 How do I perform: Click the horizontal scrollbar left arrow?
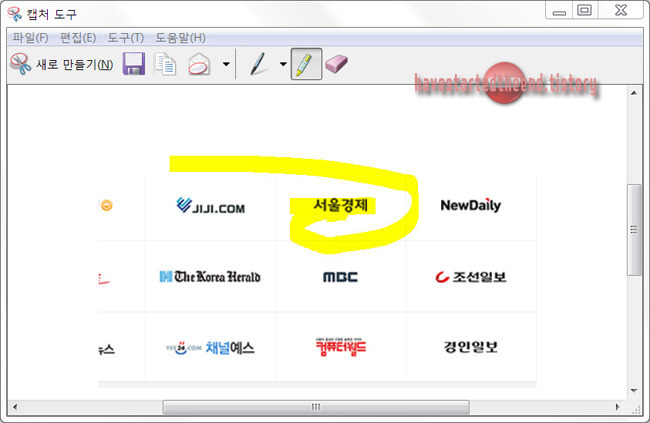click(15, 407)
